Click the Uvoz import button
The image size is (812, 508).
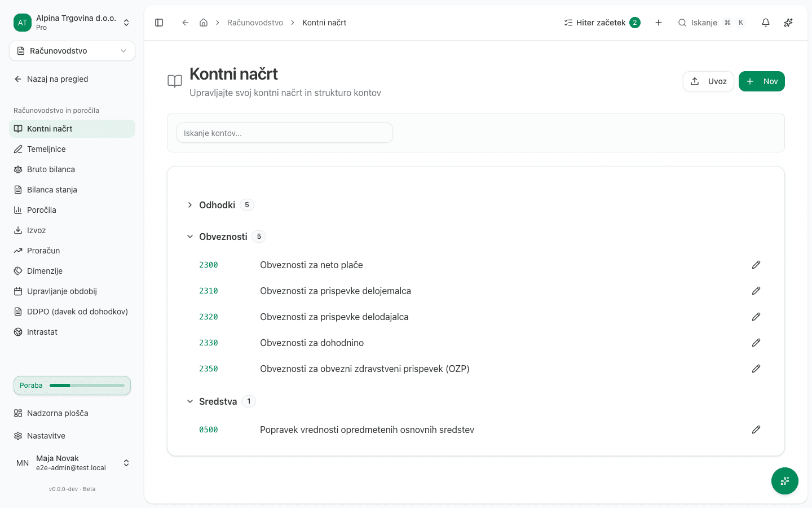pyautogui.click(x=708, y=81)
